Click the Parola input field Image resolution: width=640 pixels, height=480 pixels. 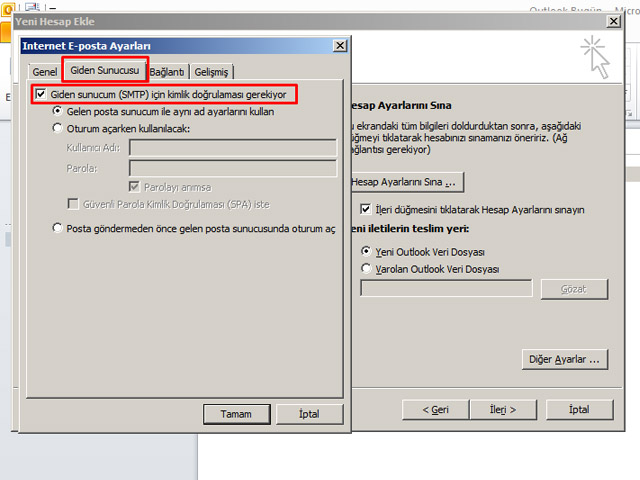pos(232,168)
